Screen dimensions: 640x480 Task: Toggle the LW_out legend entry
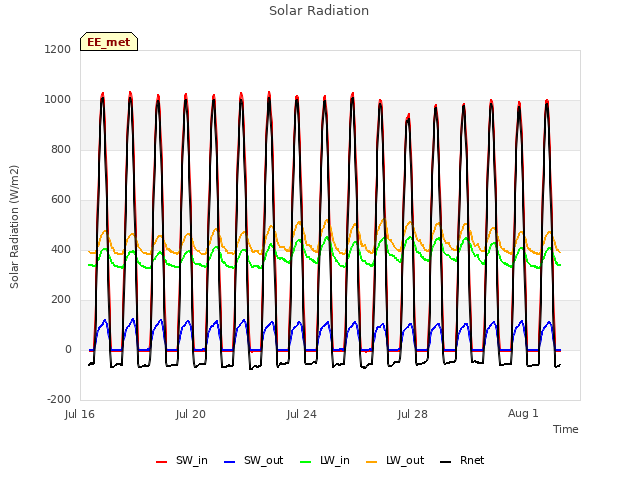point(395,460)
